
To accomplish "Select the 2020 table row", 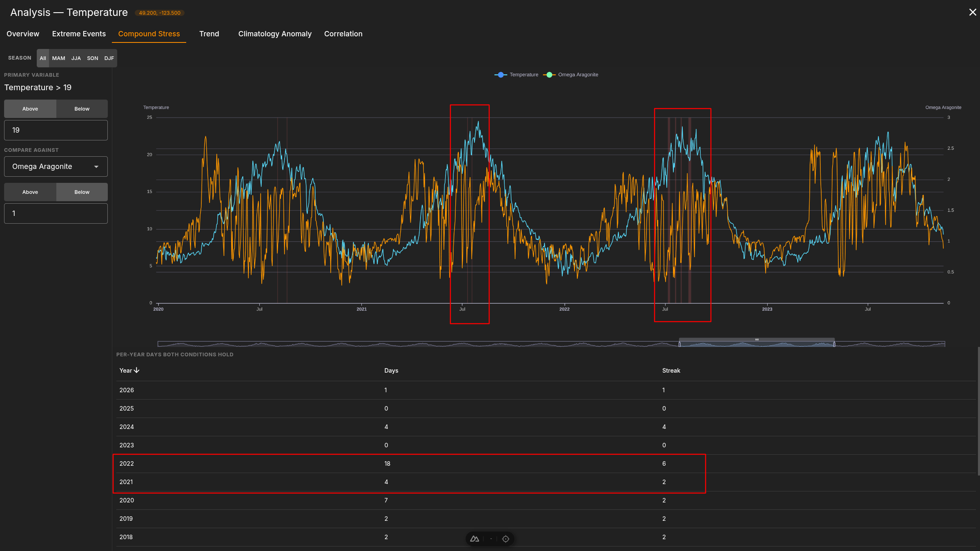I will pos(546,500).
